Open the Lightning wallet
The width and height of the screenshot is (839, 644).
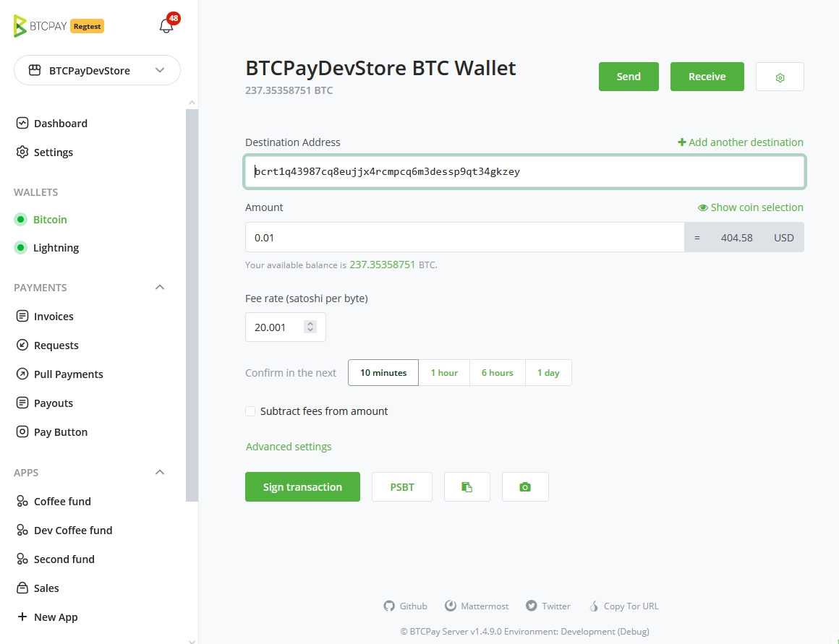[x=56, y=248]
